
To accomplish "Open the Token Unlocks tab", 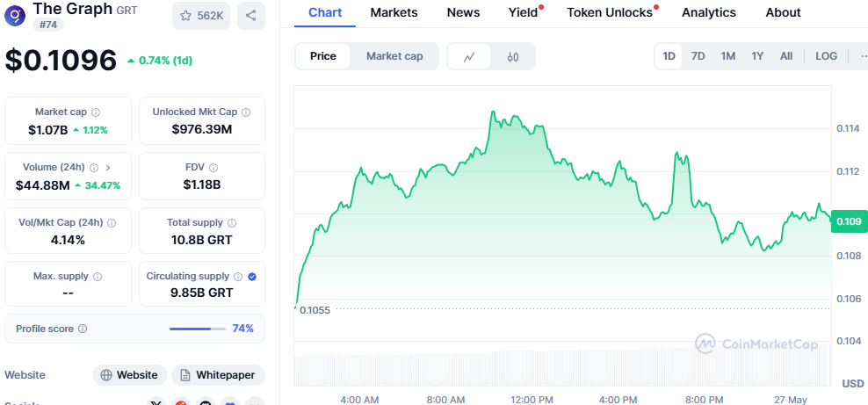I will click(610, 12).
